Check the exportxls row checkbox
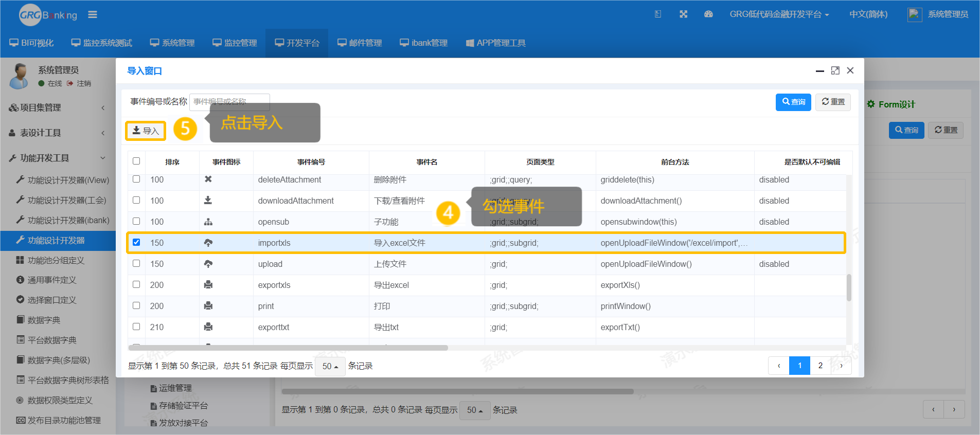The width and height of the screenshot is (980, 435). (136, 284)
